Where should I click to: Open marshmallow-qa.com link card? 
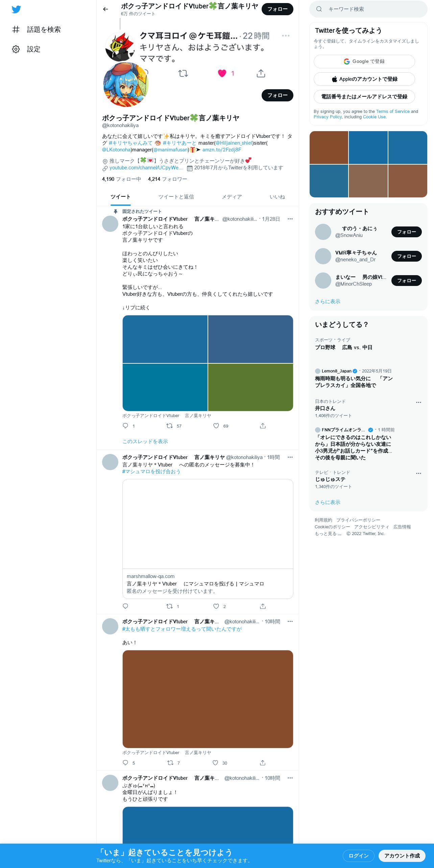coord(208,539)
